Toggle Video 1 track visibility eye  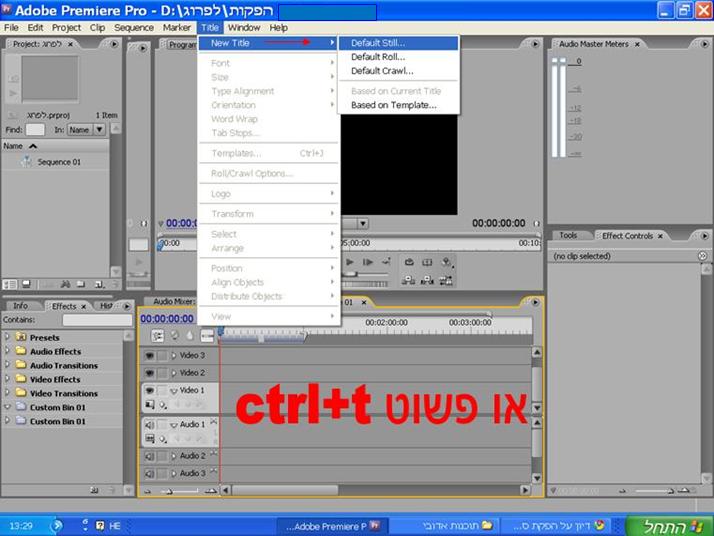tap(149, 390)
